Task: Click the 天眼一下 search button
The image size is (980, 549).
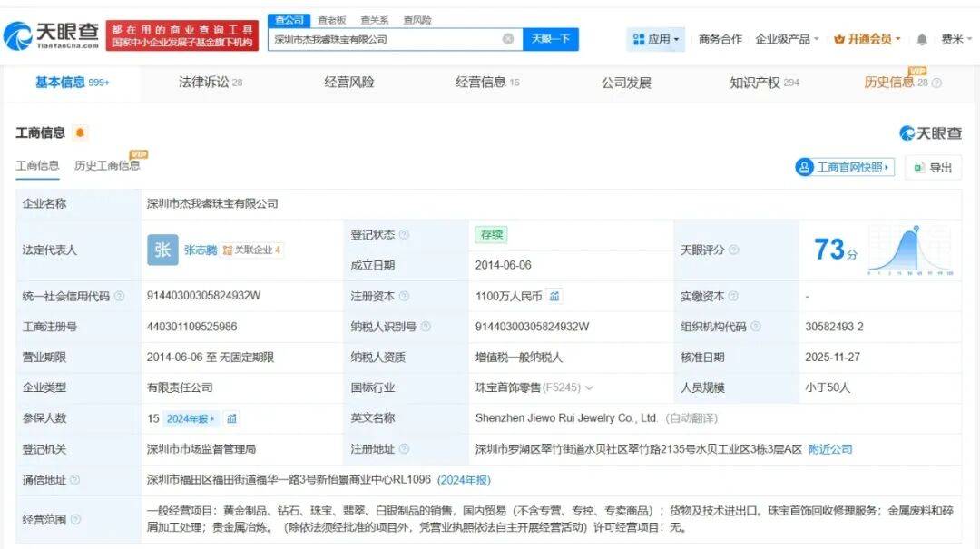Action: tap(551, 39)
